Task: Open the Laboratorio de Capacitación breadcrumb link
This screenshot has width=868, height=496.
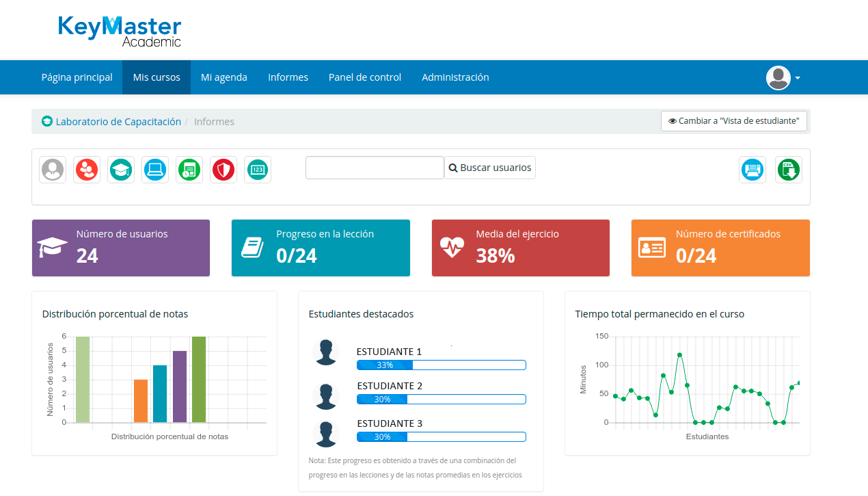Action: (x=118, y=122)
